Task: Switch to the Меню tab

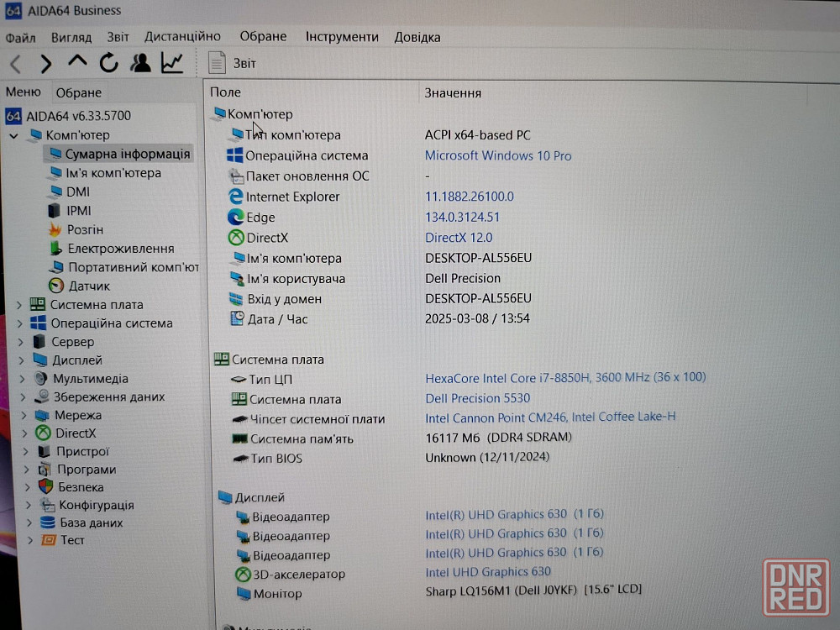Action: click(x=23, y=92)
